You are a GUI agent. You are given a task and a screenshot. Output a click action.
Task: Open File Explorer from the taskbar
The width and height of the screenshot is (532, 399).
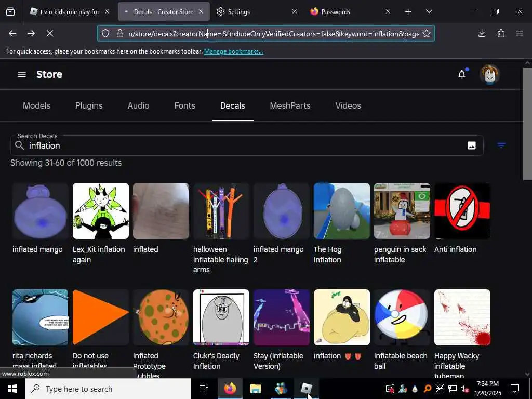tap(255, 389)
